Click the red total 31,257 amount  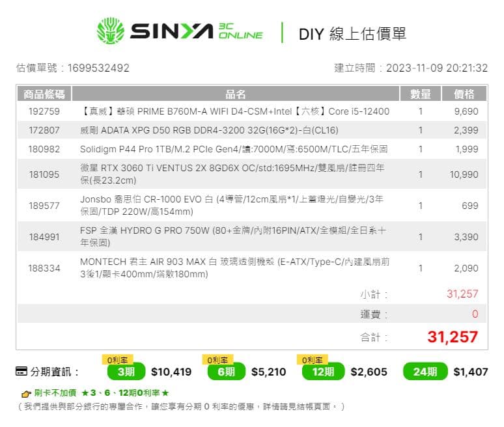(453, 337)
